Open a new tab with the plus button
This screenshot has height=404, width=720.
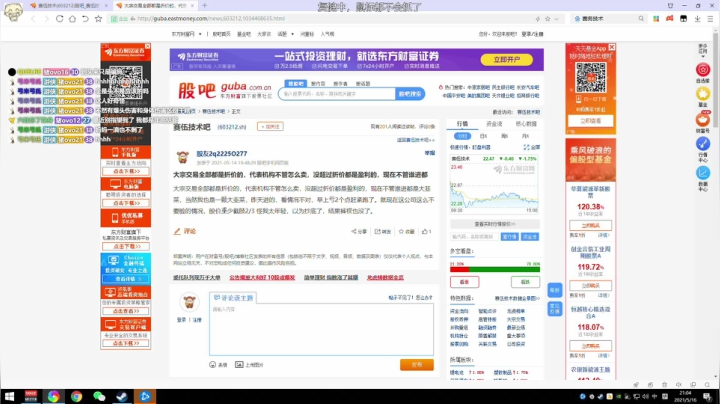[x=204, y=6]
